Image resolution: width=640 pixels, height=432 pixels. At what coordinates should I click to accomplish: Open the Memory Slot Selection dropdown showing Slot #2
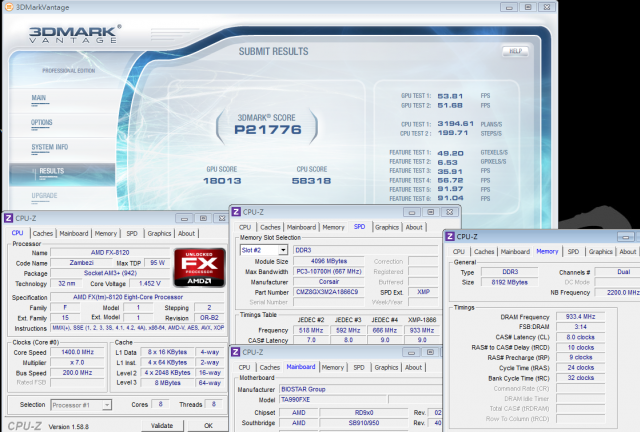tap(264, 250)
